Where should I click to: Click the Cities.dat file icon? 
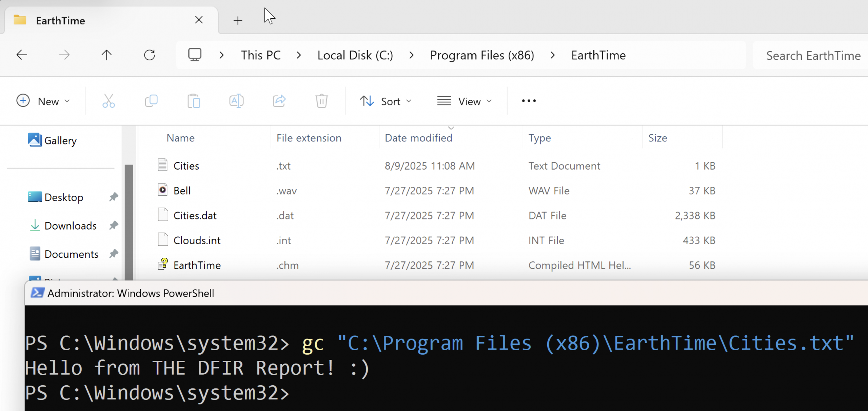tap(163, 215)
